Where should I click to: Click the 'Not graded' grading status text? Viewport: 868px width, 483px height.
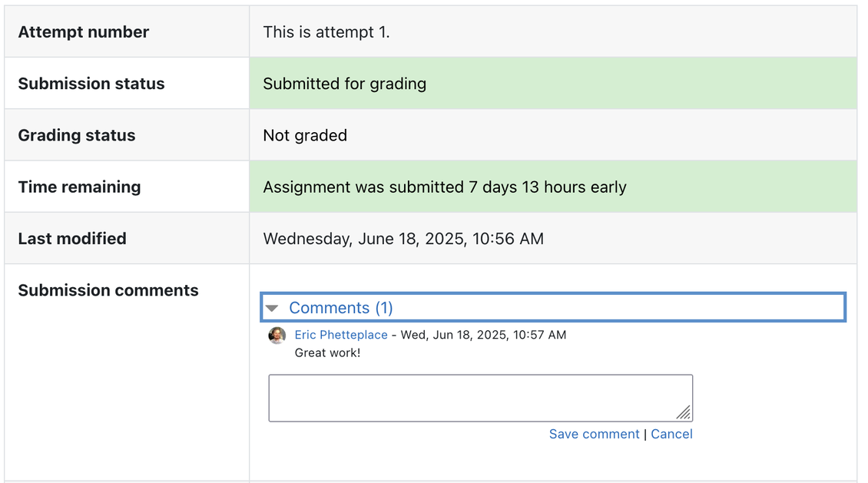pyautogui.click(x=303, y=134)
